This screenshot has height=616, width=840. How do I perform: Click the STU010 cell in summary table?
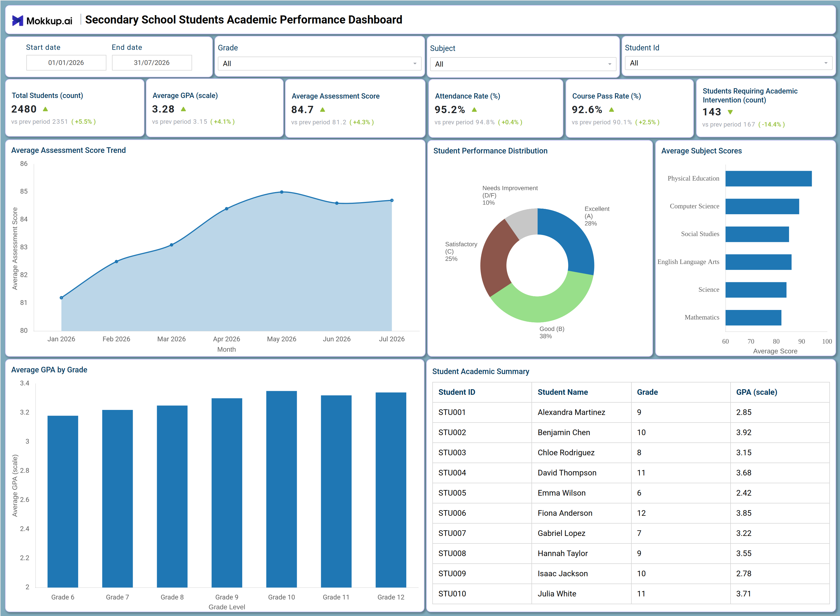(x=482, y=594)
